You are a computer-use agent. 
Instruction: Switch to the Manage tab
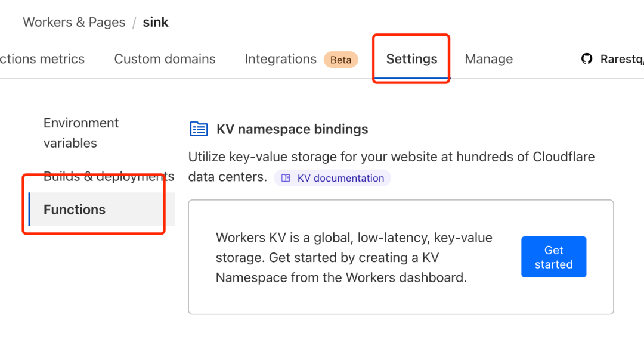(x=489, y=58)
